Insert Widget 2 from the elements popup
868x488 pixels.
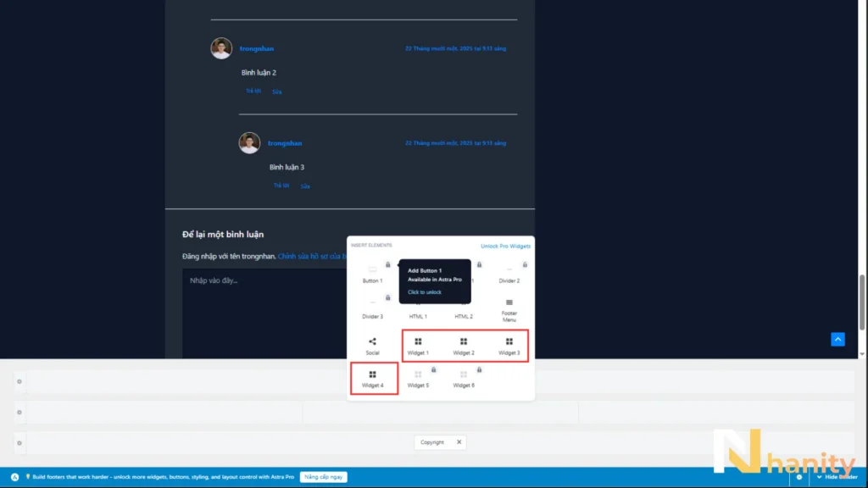[x=464, y=346]
